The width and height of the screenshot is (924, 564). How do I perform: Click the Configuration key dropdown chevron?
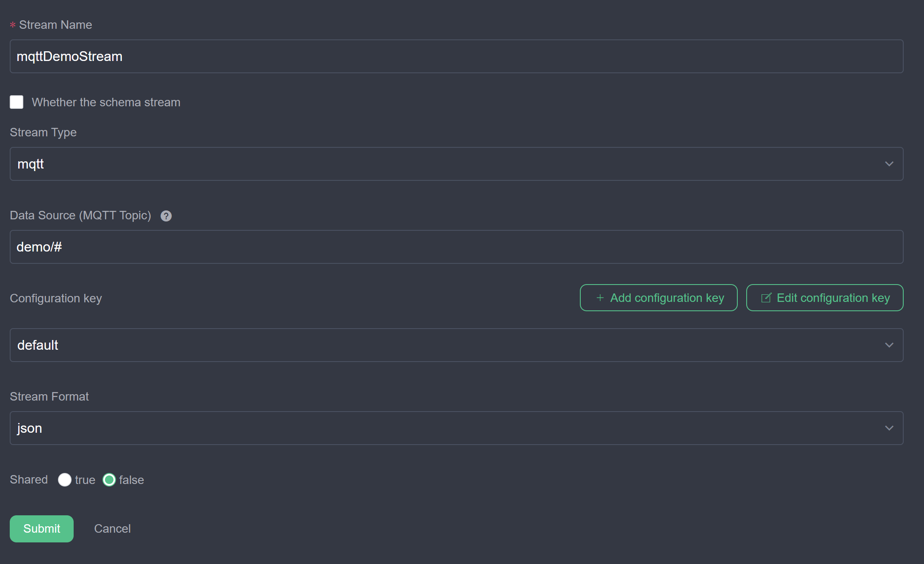coord(889,345)
